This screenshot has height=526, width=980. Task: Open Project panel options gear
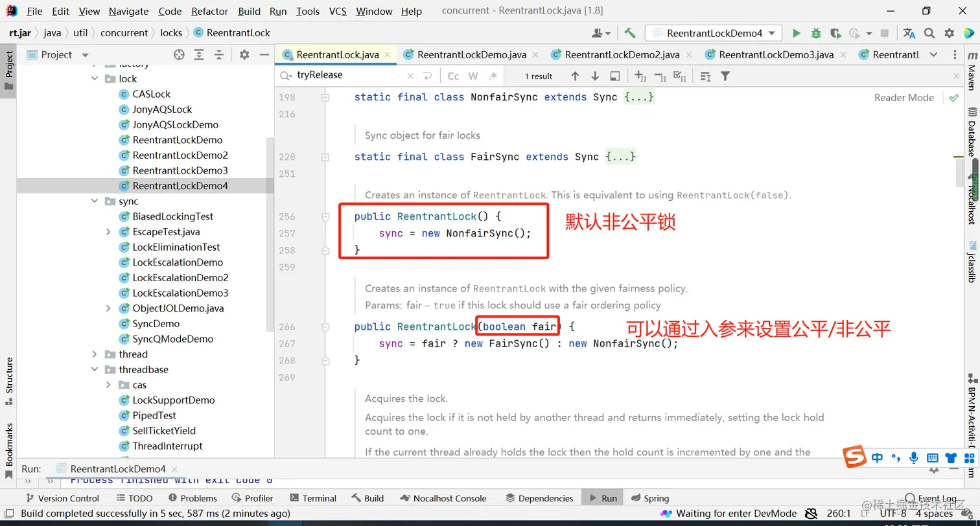(x=244, y=55)
